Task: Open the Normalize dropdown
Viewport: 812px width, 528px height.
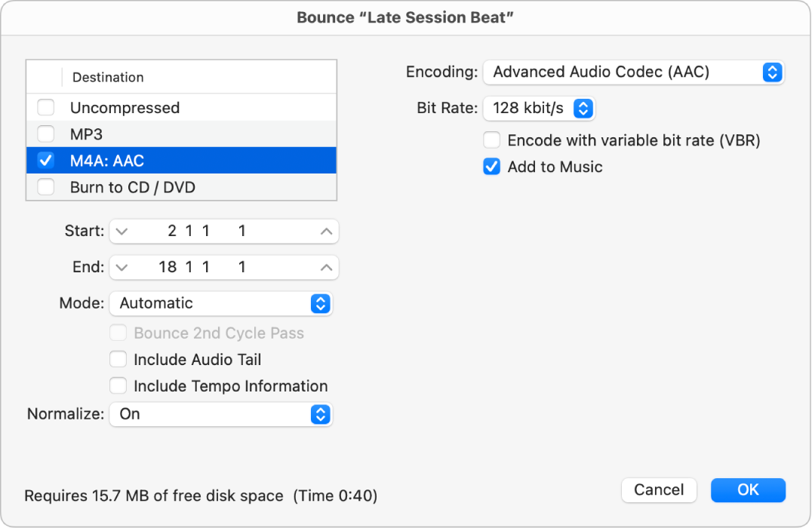Action: pos(221,414)
